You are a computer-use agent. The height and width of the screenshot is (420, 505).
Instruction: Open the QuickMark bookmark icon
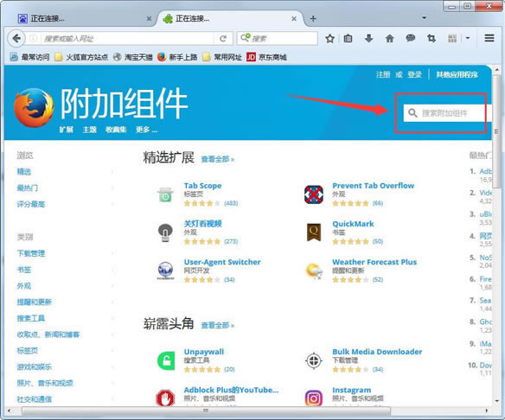tap(314, 232)
